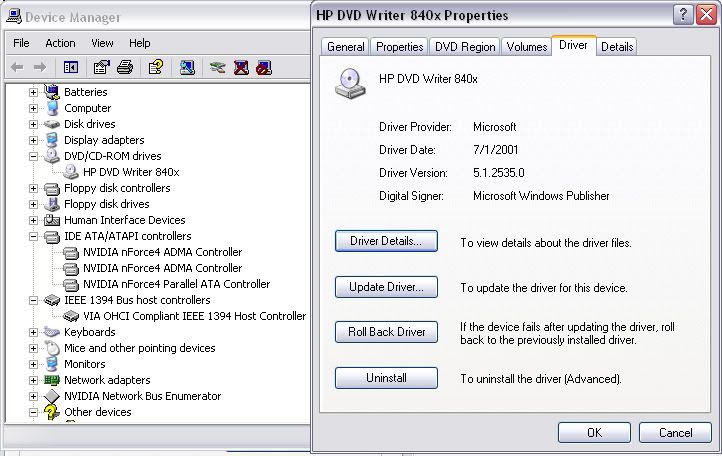Click the Forward arrow toolbar icon

(40, 68)
